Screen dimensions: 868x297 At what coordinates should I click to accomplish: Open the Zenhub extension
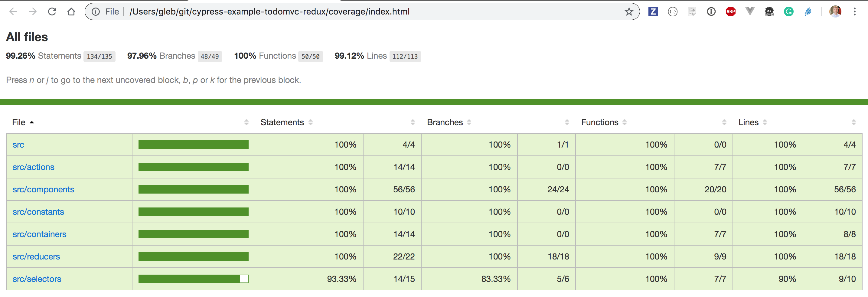(653, 11)
